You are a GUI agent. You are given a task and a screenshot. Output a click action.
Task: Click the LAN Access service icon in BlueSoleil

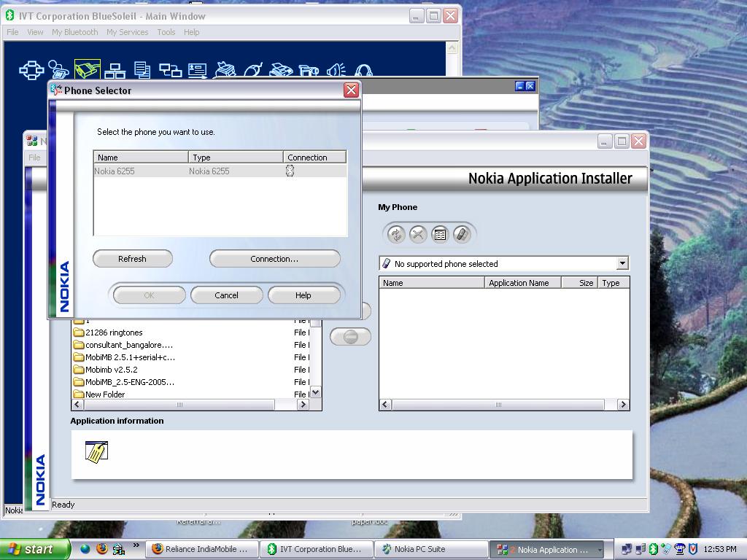(115, 71)
